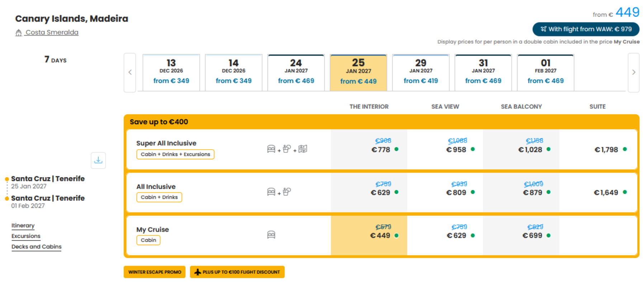Click the Cabin + Drinks + Excursions tag
The width and height of the screenshot is (644, 287).
[x=175, y=154]
